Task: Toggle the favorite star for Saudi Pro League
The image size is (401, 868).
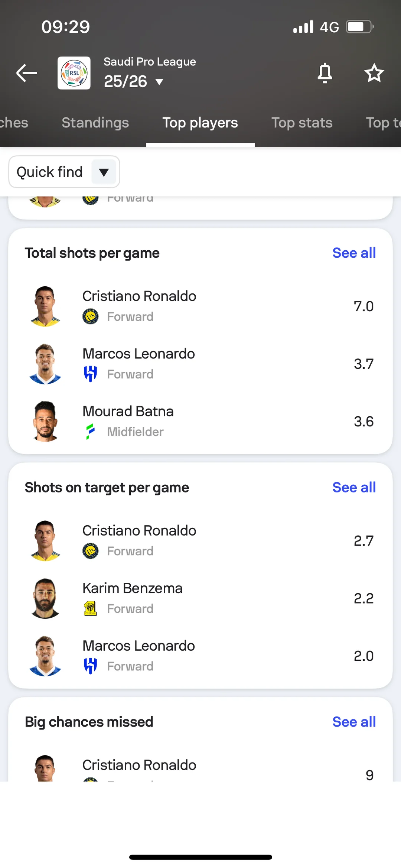Action: coord(374,73)
